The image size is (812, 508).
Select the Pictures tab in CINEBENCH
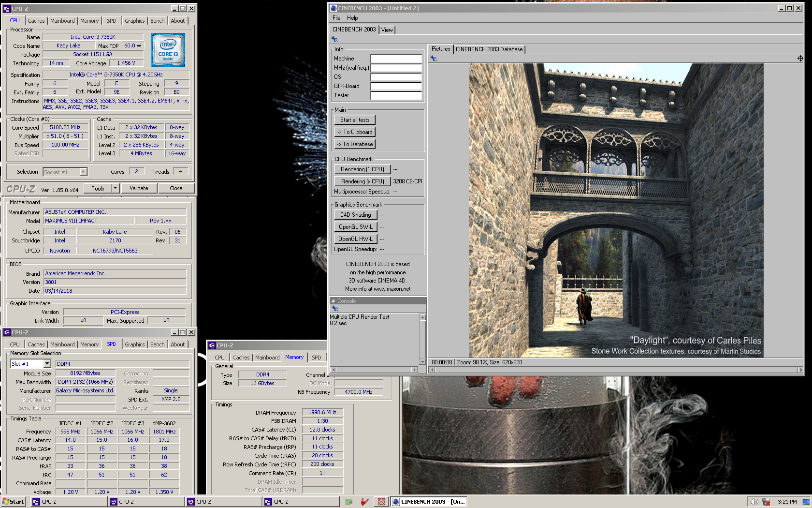tap(441, 49)
